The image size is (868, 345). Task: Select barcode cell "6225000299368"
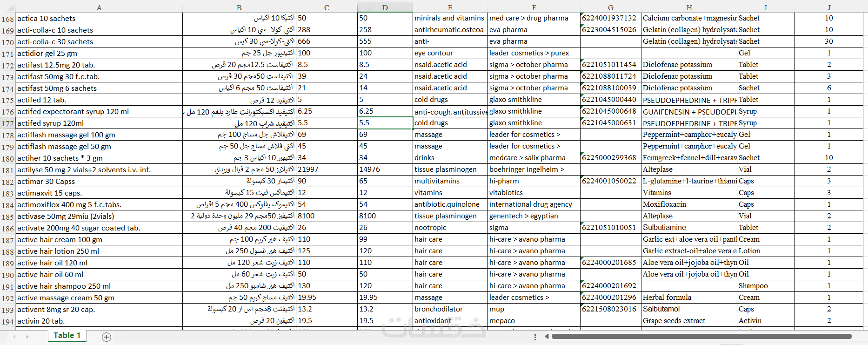coord(611,158)
